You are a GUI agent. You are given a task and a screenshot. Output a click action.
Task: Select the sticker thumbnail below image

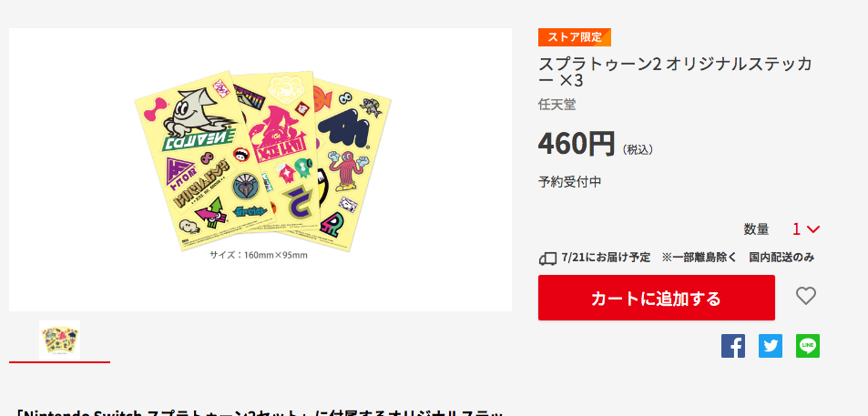[60, 340]
